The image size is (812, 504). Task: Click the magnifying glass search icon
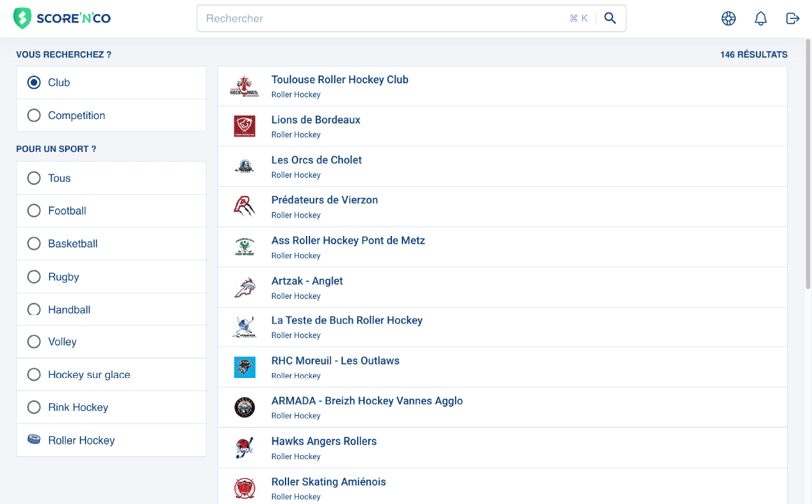pos(610,18)
